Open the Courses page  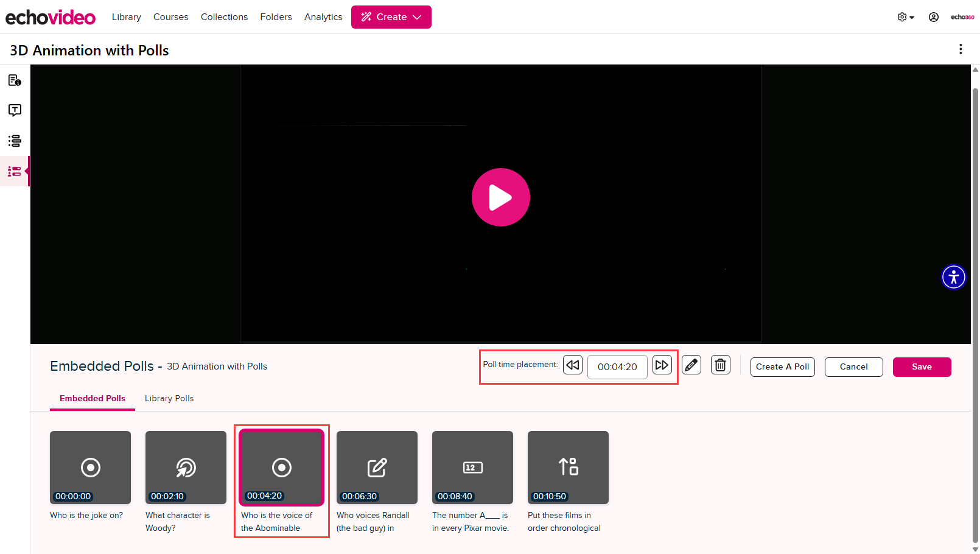click(x=171, y=17)
